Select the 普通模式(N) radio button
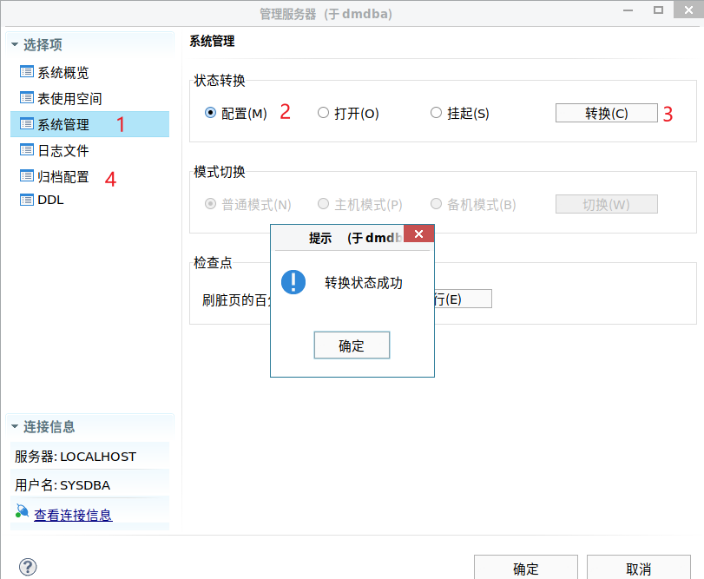 (210, 204)
